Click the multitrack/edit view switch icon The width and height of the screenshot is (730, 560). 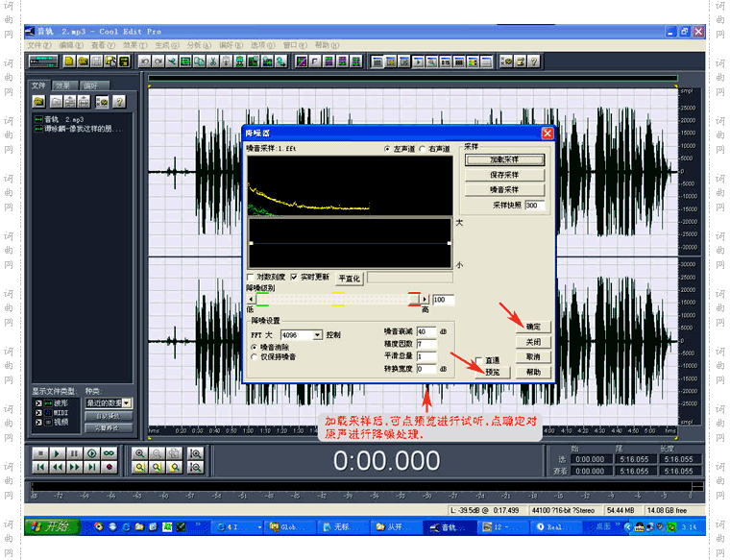coord(43,61)
